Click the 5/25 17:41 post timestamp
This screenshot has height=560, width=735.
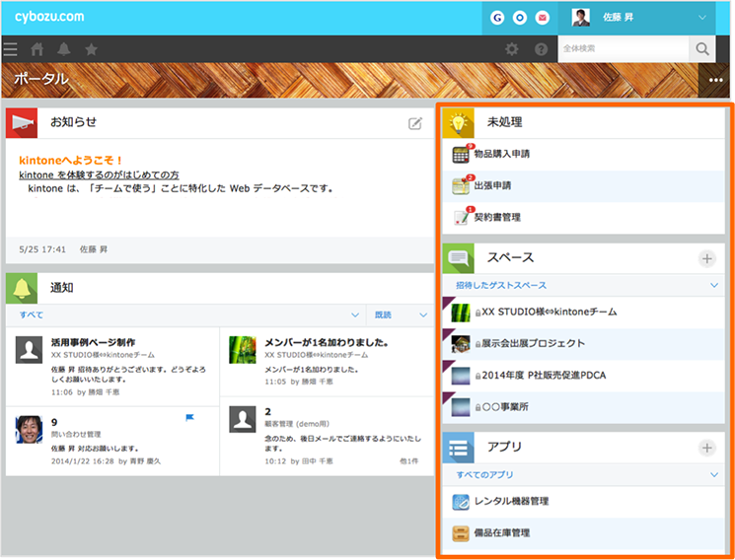coord(42,249)
